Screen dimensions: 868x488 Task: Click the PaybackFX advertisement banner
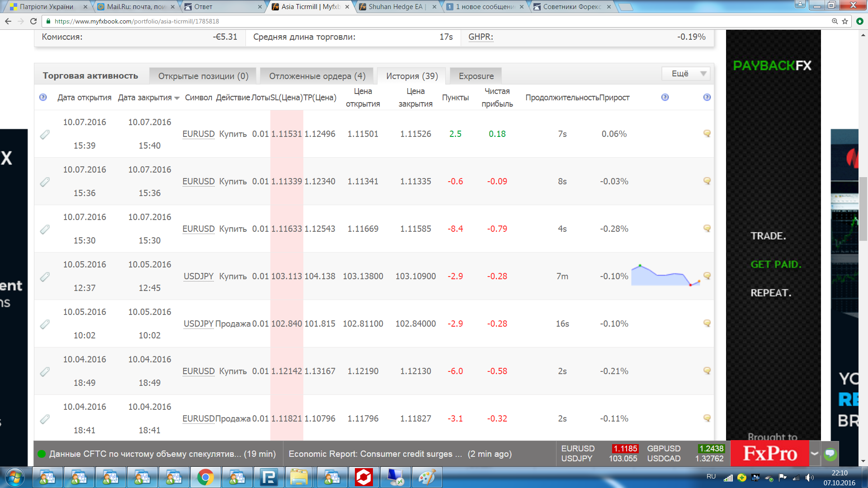click(x=773, y=235)
